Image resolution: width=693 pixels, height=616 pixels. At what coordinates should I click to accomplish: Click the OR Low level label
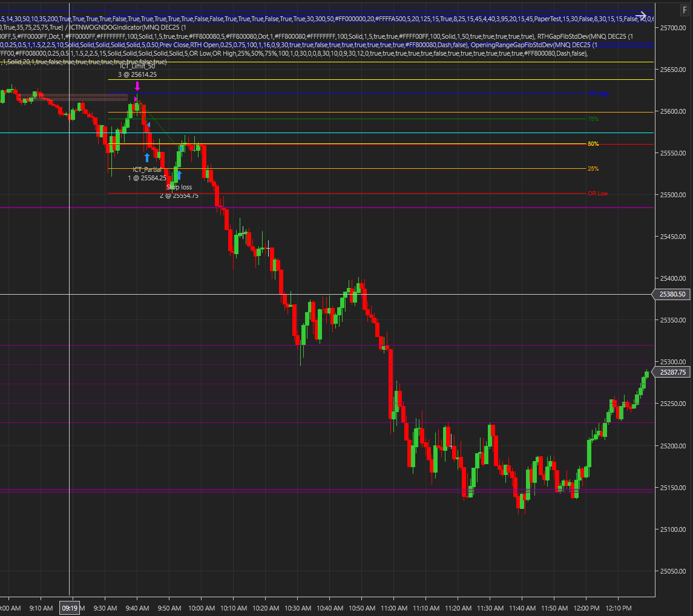pyautogui.click(x=597, y=194)
